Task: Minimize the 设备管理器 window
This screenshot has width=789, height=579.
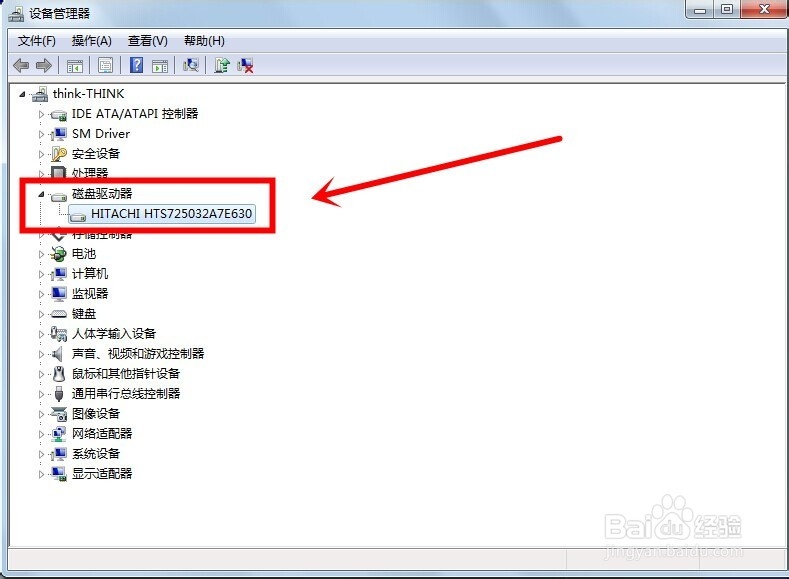Action: (700, 9)
